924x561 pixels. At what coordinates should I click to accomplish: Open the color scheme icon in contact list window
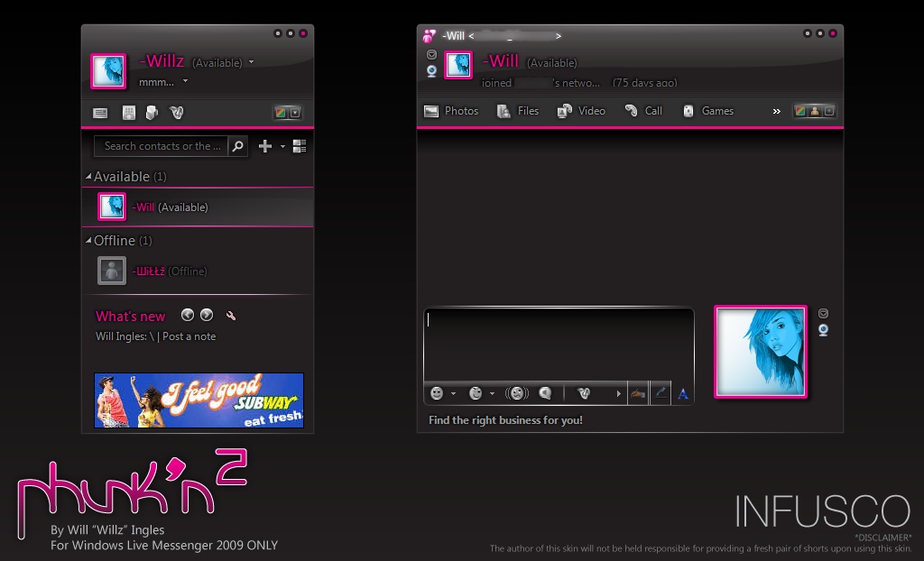(x=282, y=113)
